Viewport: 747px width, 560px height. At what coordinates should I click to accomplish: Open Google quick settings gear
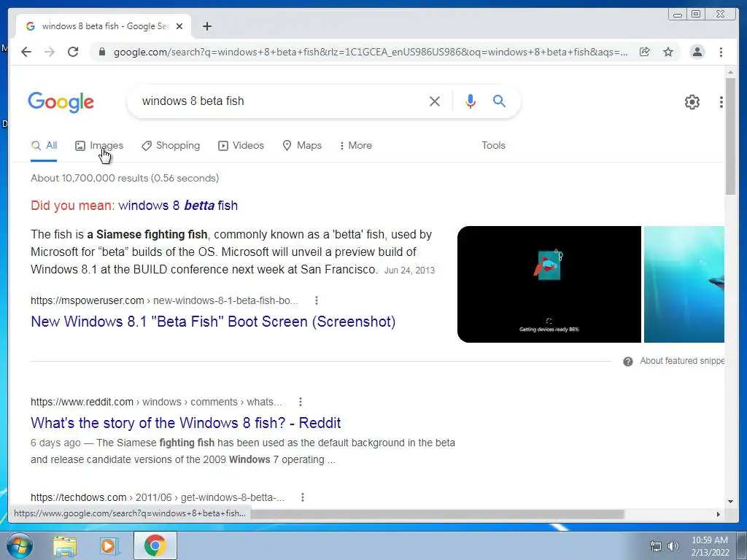(692, 102)
